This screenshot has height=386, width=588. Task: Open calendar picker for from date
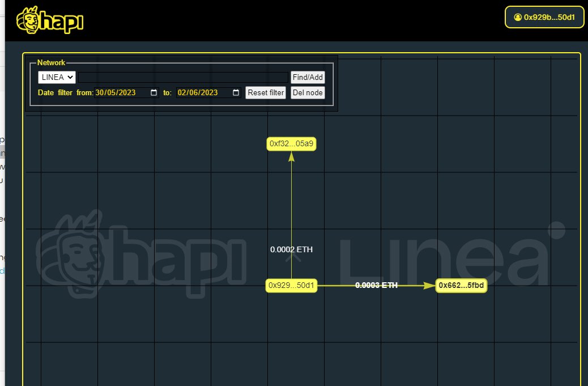pos(154,92)
